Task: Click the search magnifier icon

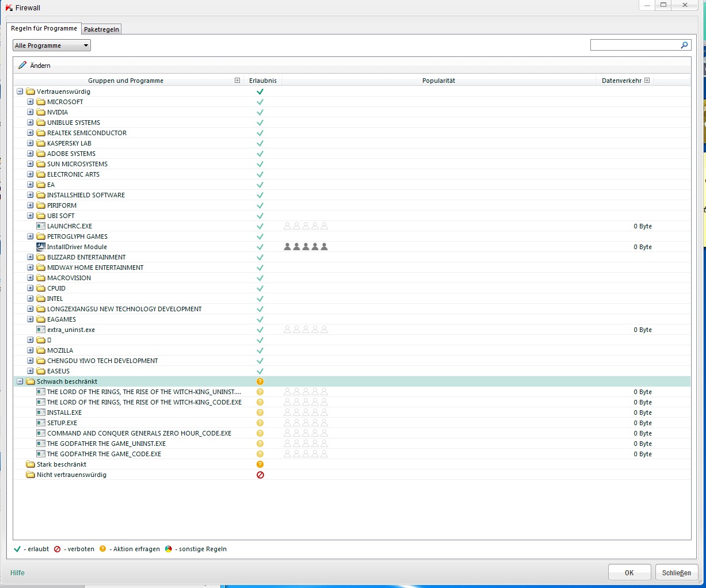Action: tap(684, 45)
